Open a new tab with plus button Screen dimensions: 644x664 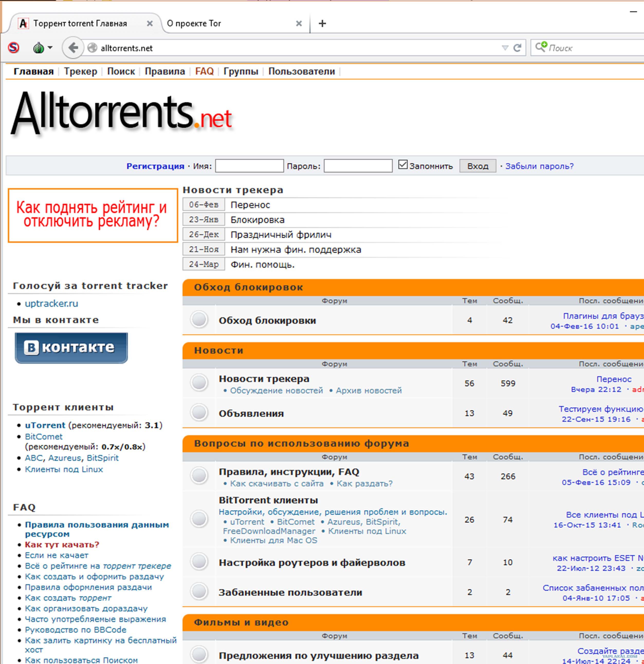click(x=322, y=23)
